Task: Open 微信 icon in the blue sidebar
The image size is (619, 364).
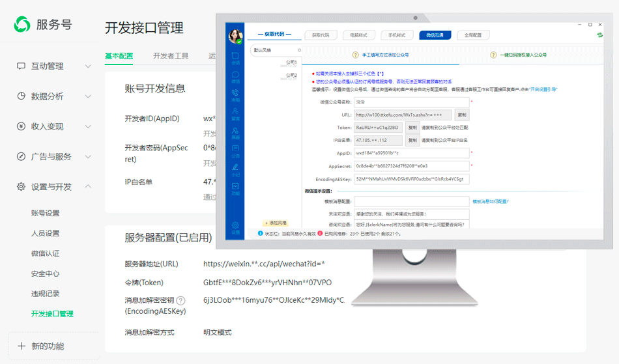Action: (x=235, y=74)
